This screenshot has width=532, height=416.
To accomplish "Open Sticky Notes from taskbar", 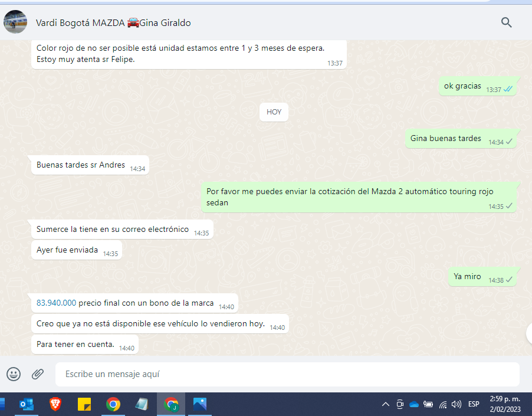I will (x=84, y=404).
